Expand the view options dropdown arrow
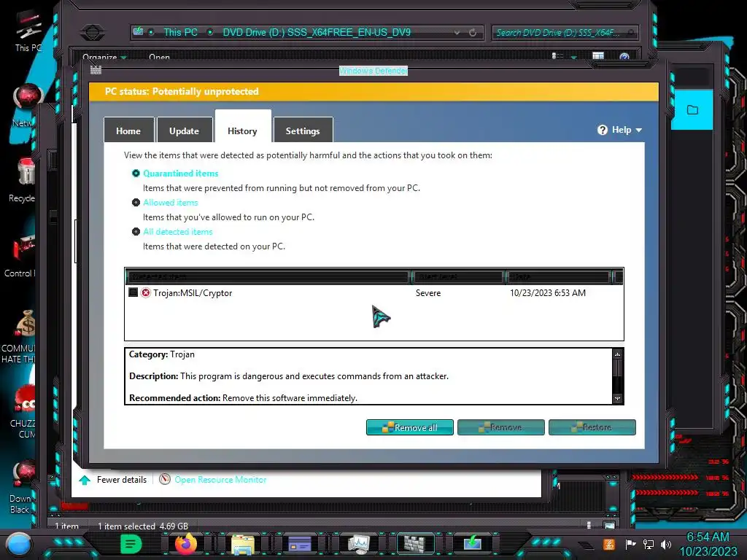Viewport: 747px width, 560px height. [573, 57]
